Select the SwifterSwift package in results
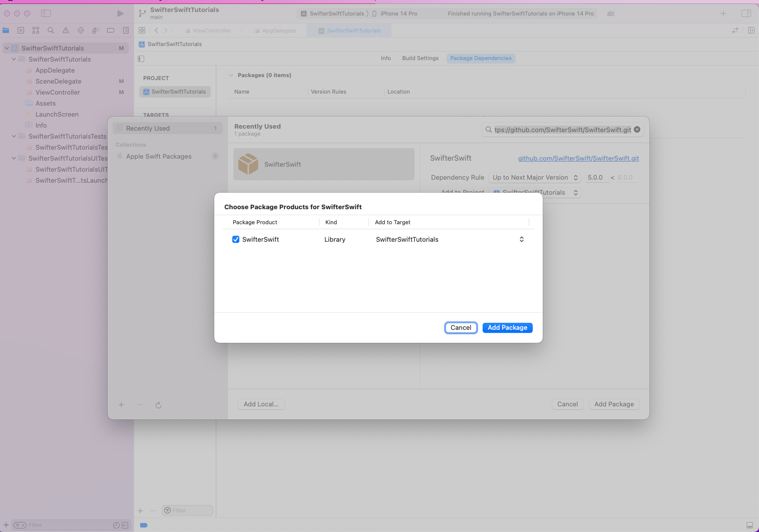The height and width of the screenshot is (532, 759). (324, 164)
